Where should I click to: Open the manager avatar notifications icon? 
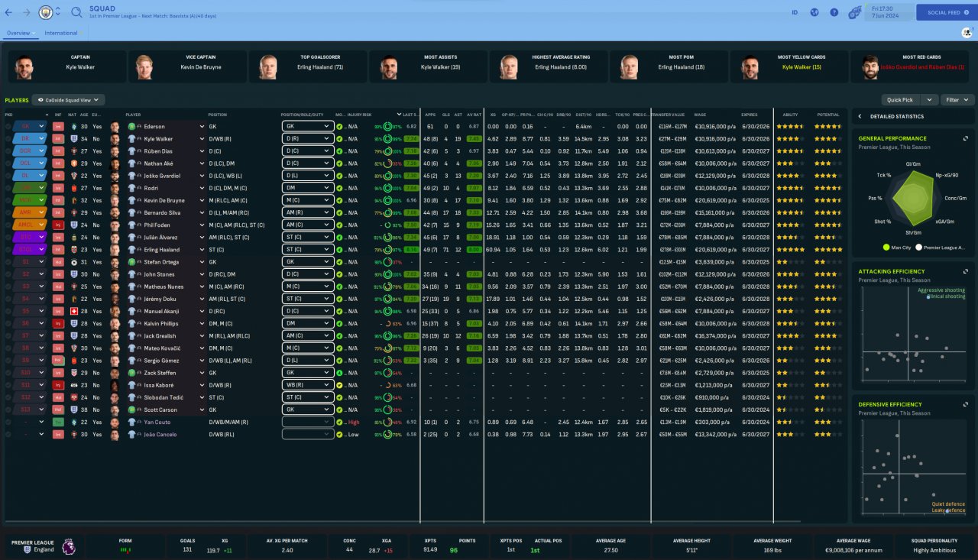tap(967, 33)
